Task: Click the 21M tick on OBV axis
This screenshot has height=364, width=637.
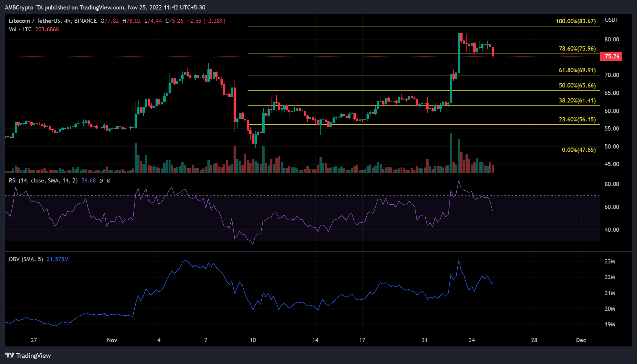Action: [x=610, y=293]
